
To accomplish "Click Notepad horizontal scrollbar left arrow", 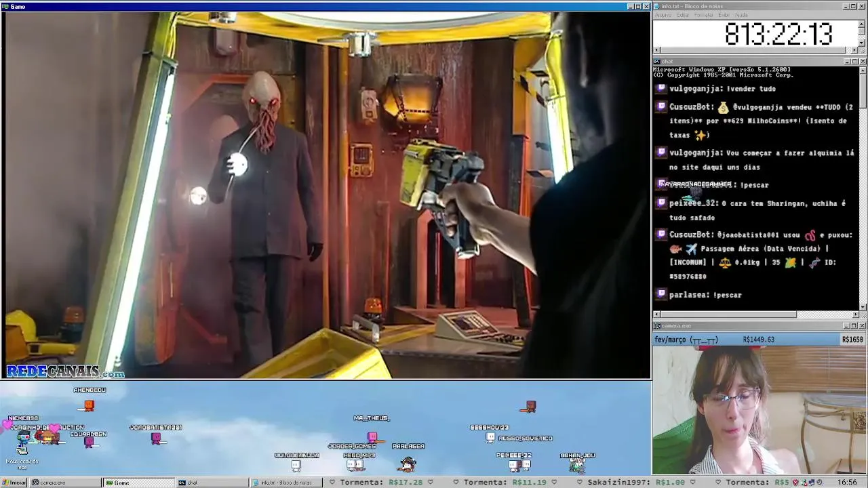I will pyautogui.click(x=656, y=51).
